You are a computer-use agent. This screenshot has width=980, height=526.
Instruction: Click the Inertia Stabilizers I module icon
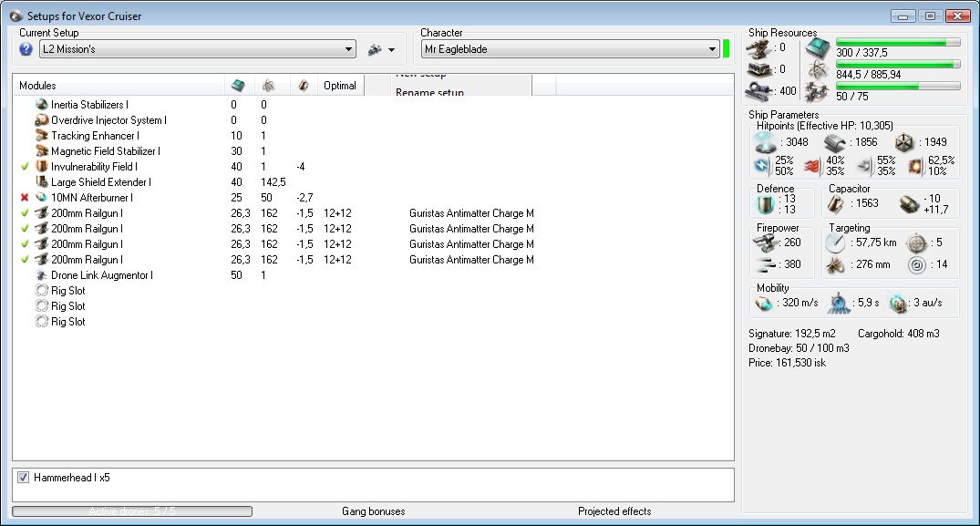[x=42, y=104]
